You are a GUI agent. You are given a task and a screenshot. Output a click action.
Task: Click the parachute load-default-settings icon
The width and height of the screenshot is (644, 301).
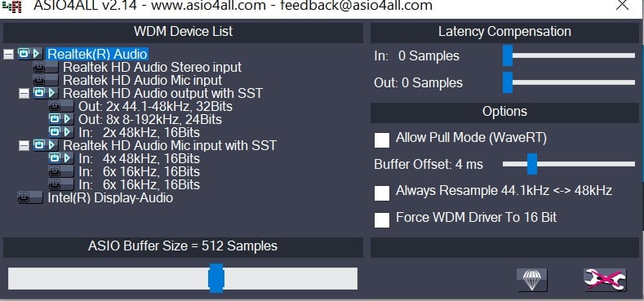coord(532,280)
